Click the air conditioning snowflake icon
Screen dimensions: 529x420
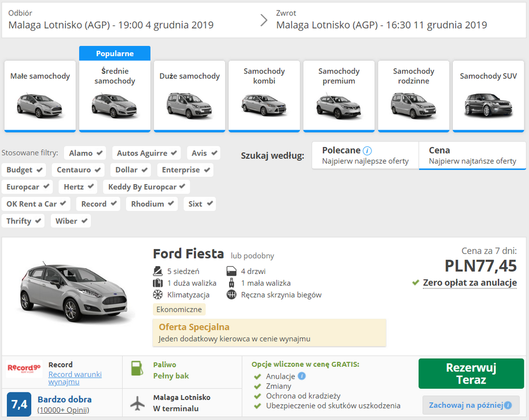(158, 295)
